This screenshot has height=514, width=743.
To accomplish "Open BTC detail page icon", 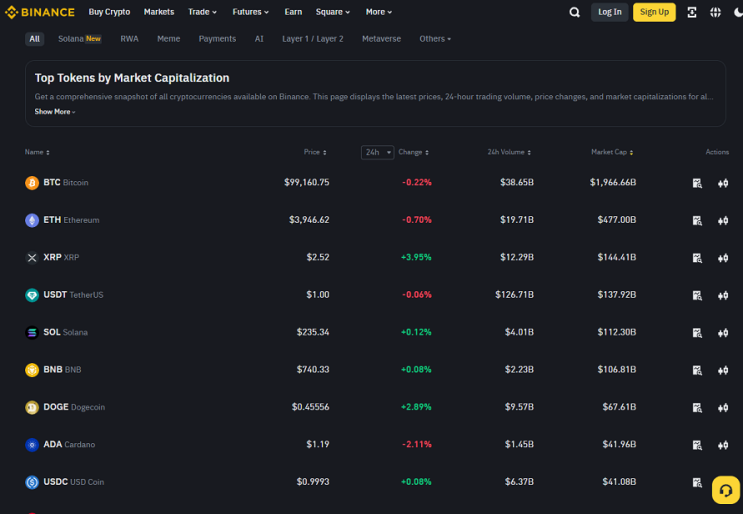I will point(697,183).
